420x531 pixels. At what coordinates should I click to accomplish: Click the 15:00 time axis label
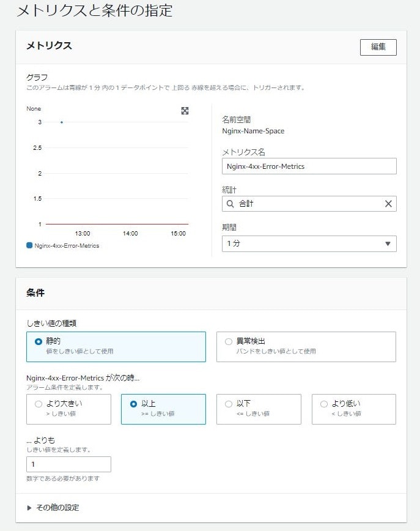178,233
